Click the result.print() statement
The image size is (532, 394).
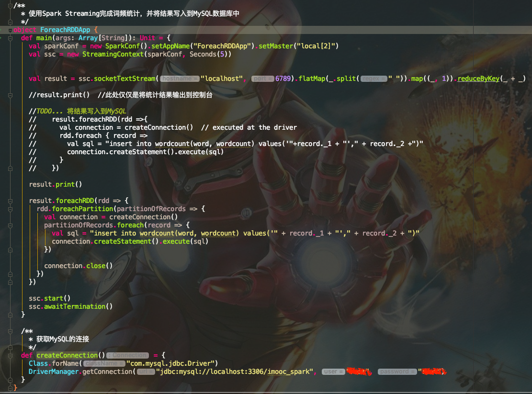[55, 184]
